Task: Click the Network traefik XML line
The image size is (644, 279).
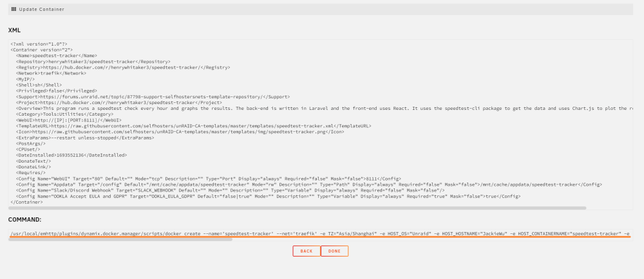Action: (51, 73)
